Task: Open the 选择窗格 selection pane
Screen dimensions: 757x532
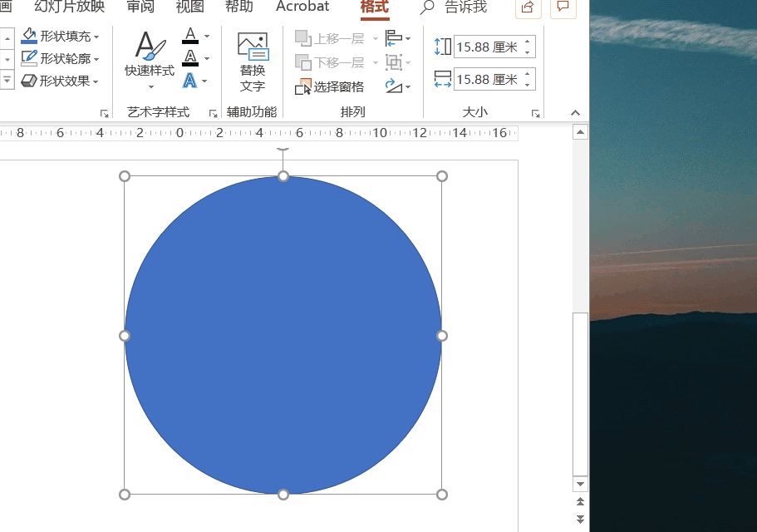Action: [329, 87]
